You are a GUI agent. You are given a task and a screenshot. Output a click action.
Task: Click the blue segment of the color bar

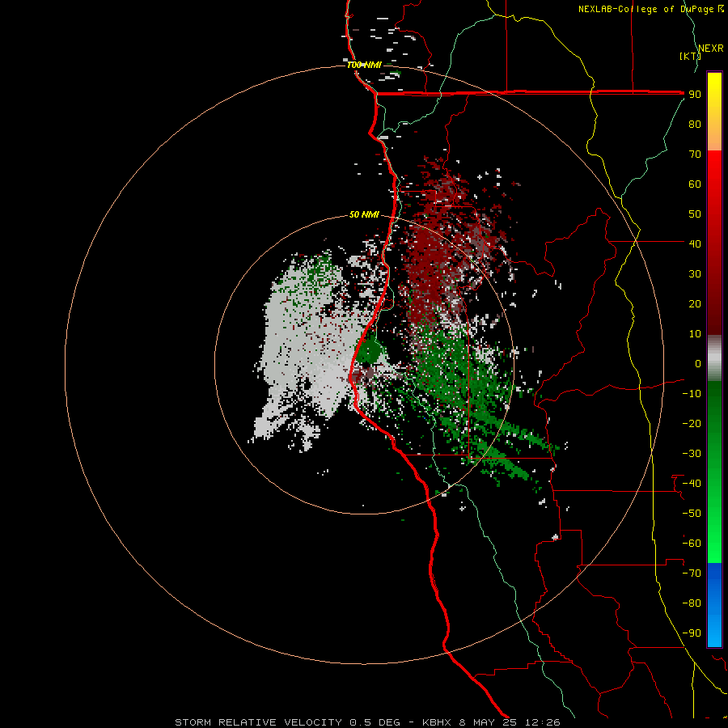(714, 605)
